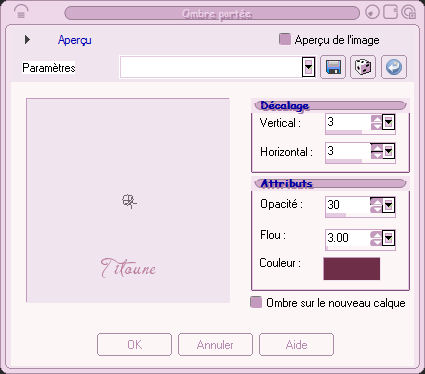Click the reset to default arrow icon
The width and height of the screenshot is (425, 374).
394,67
